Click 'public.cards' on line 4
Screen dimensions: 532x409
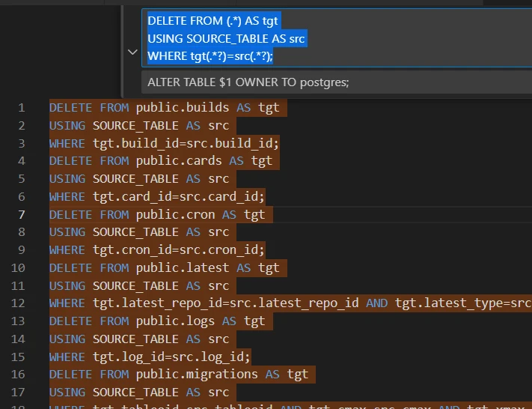tap(179, 160)
